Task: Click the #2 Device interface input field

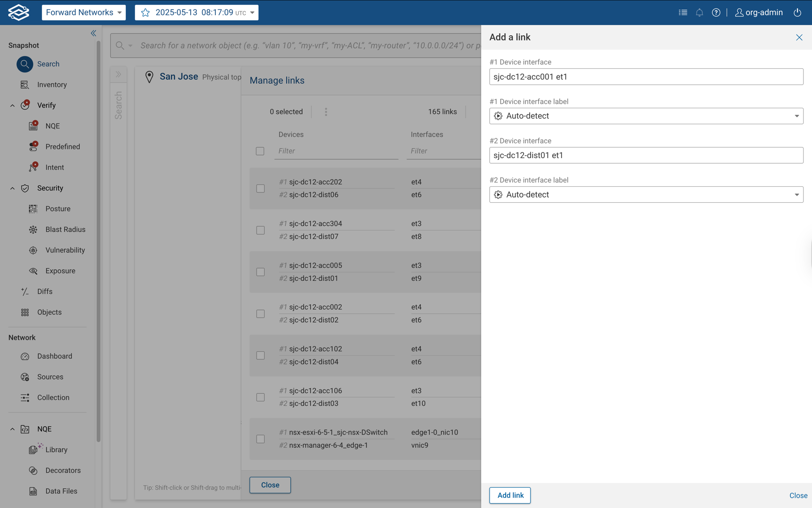Action: coord(646,155)
